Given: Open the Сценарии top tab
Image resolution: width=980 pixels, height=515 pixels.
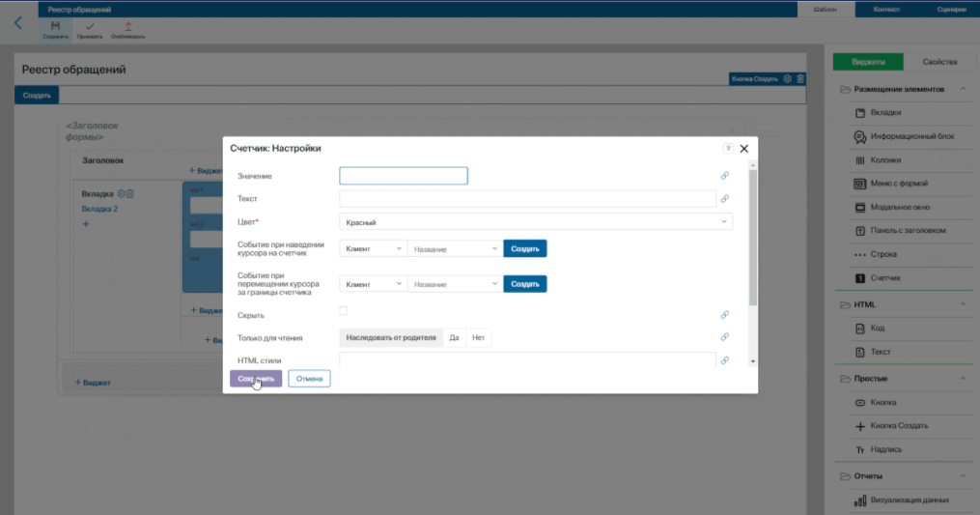Looking at the screenshot, I should pos(951,10).
